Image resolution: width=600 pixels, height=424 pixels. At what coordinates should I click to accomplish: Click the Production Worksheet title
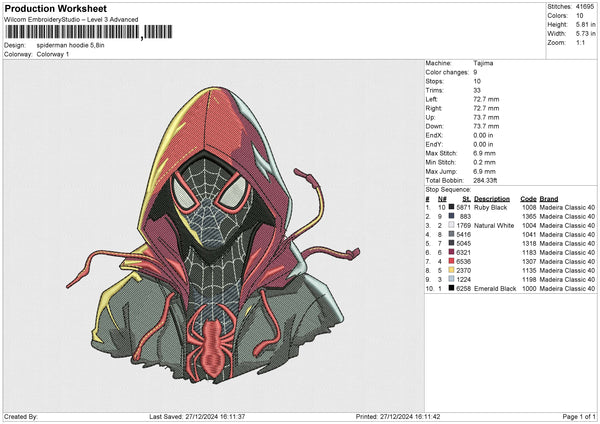(x=55, y=8)
